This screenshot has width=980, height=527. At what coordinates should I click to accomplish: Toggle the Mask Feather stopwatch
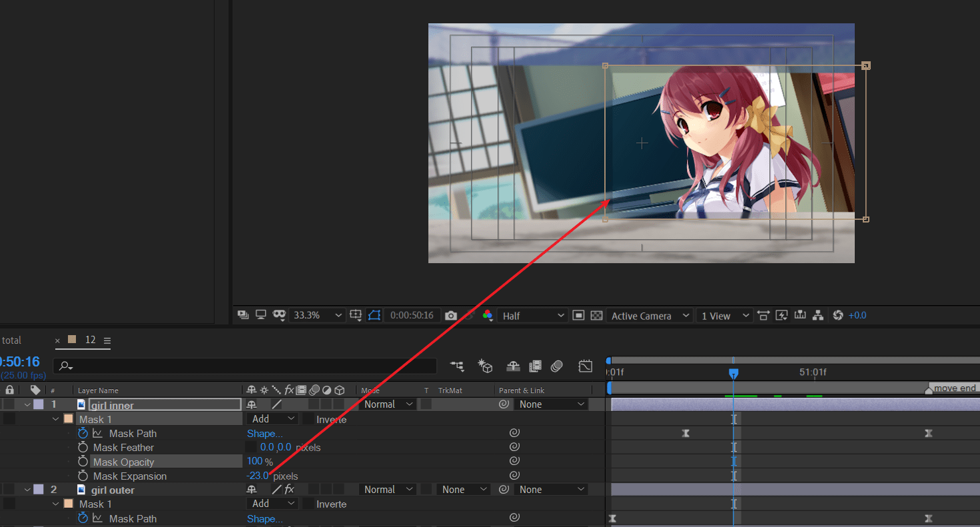pos(83,447)
